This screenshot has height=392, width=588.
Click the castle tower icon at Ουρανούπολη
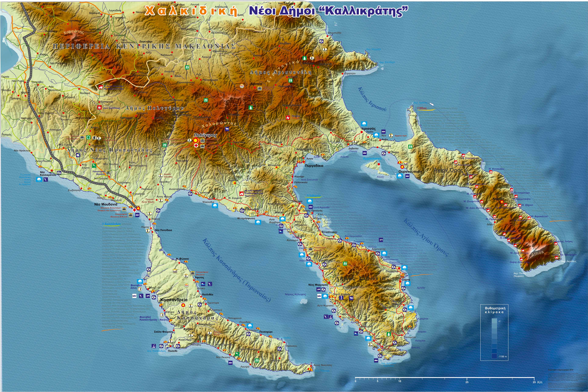[406, 164]
